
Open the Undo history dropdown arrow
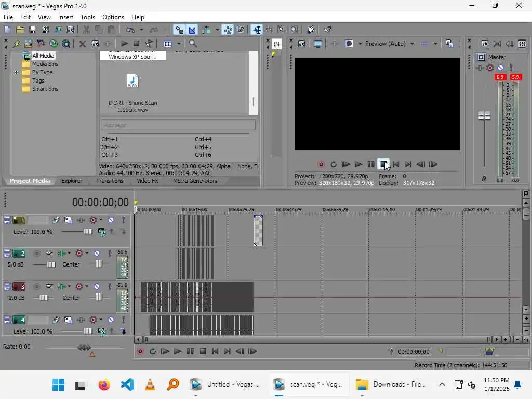pyautogui.click(x=141, y=30)
